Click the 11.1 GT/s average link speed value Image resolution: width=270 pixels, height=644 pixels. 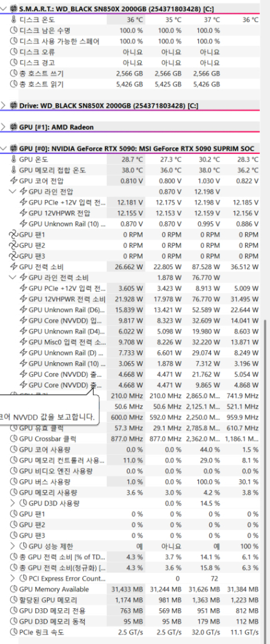point(245,633)
